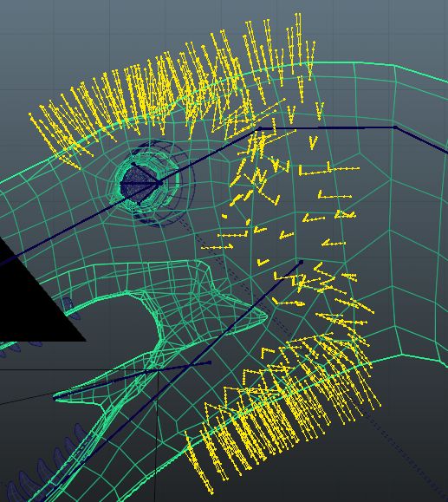This screenshot has height=502, width=448.
Task: Select the jaw joint inside the cheek area
Action: coord(301,262)
